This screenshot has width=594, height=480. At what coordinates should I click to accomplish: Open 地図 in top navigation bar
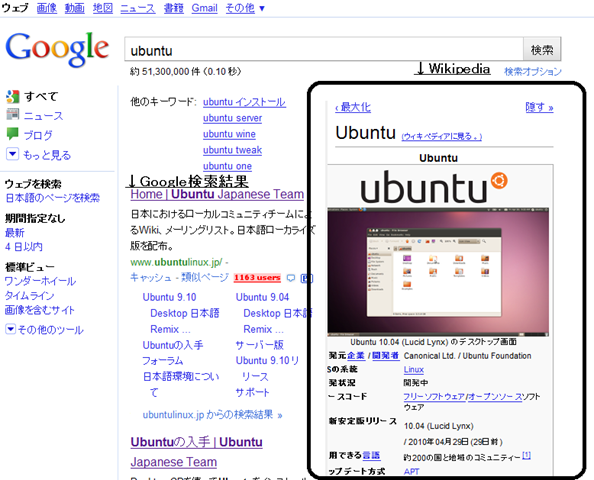[x=103, y=8]
